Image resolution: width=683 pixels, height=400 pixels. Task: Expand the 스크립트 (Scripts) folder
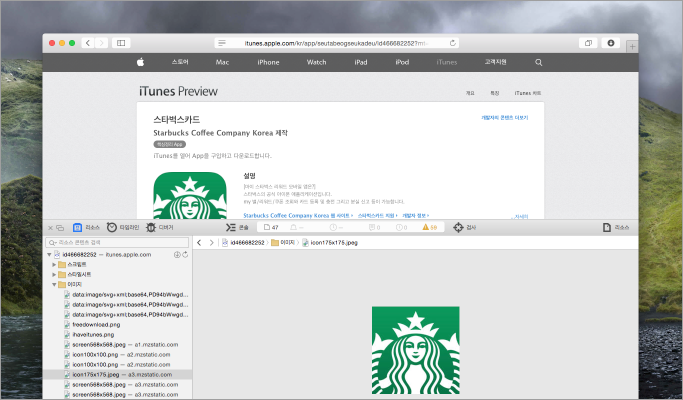point(54,264)
